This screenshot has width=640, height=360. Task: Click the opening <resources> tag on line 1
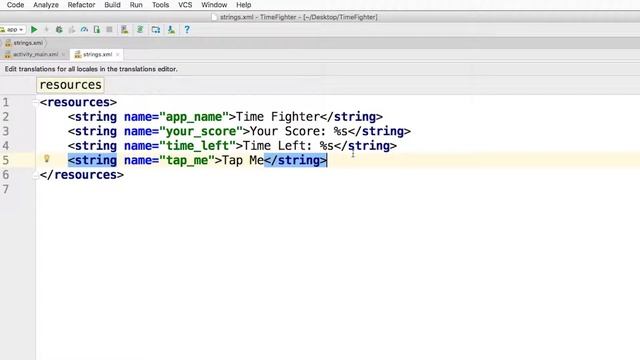point(78,102)
